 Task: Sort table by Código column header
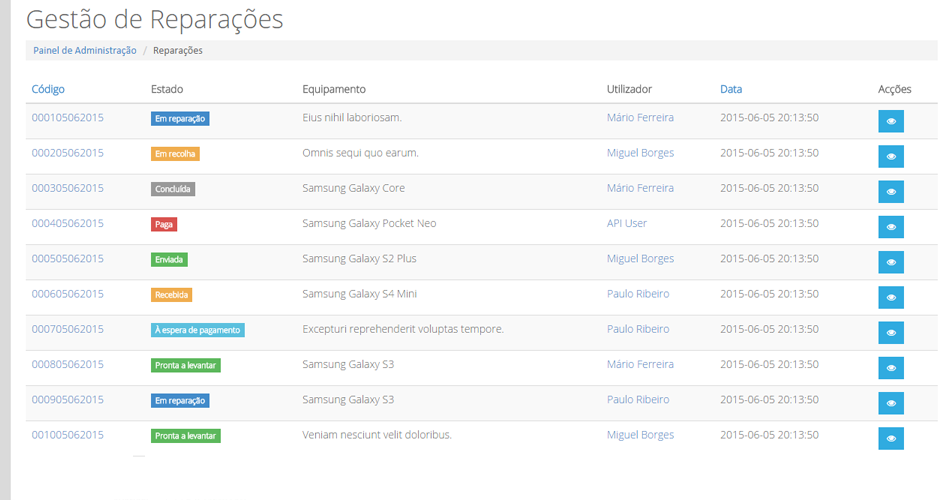point(48,89)
